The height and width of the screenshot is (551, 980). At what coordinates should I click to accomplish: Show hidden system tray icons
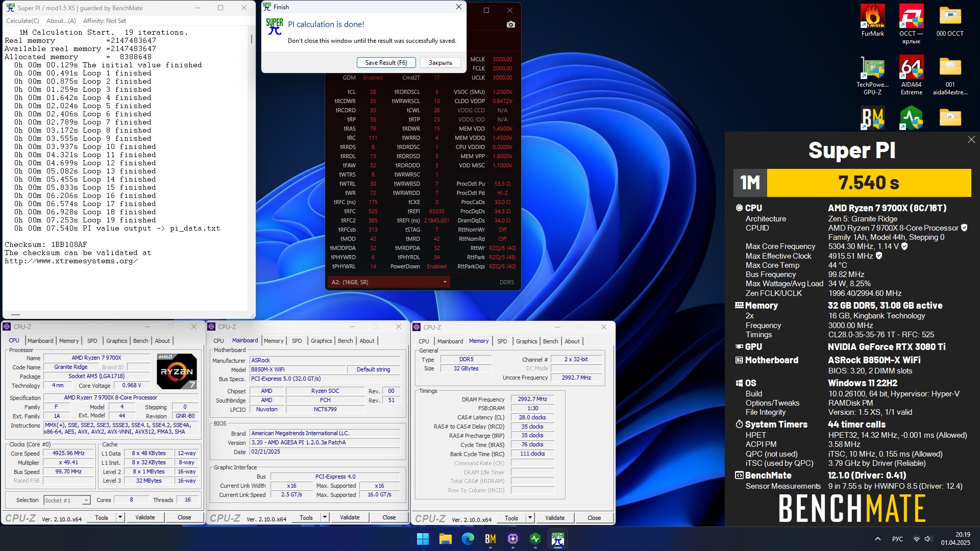point(877,539)
